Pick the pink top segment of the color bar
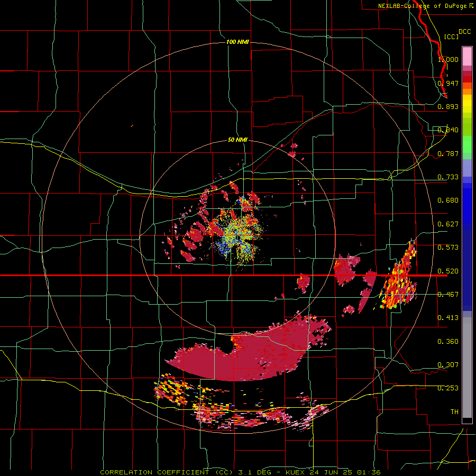The height and width of the screenshot is (476, 476). pyautogui.click(x=467, y=57)
